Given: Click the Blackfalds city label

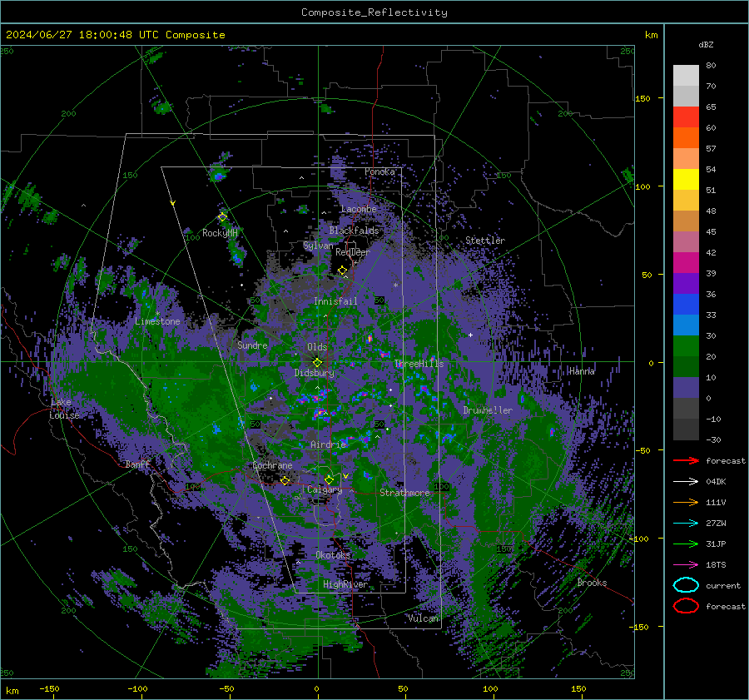Looking at the screenshot, I should pyautogui.click(x=354, y=231).
